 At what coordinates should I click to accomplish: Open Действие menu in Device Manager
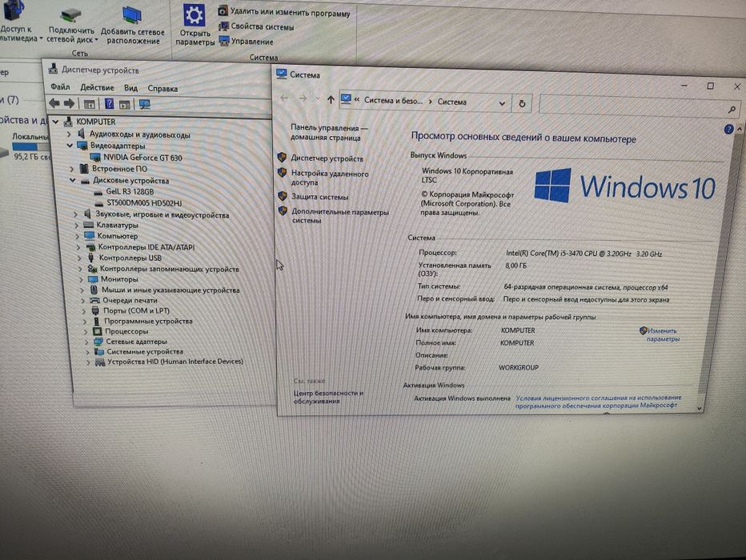(97, 87)
